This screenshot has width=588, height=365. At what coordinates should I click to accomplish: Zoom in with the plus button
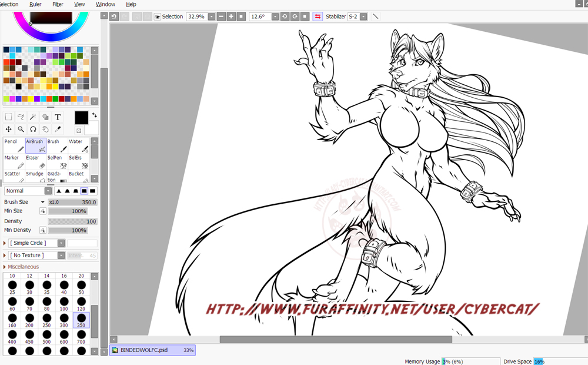click(231, 16)
